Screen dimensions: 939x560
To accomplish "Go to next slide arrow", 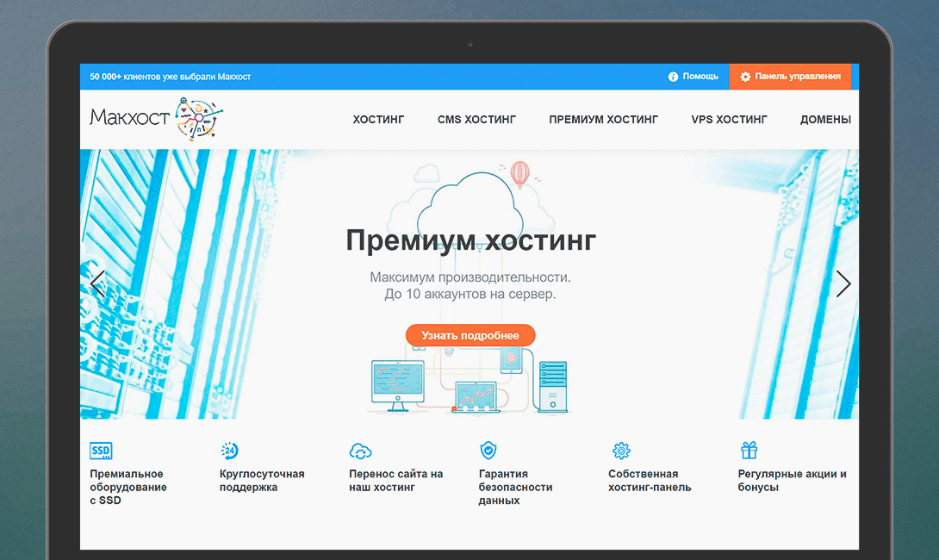I will tap(843, 284).
